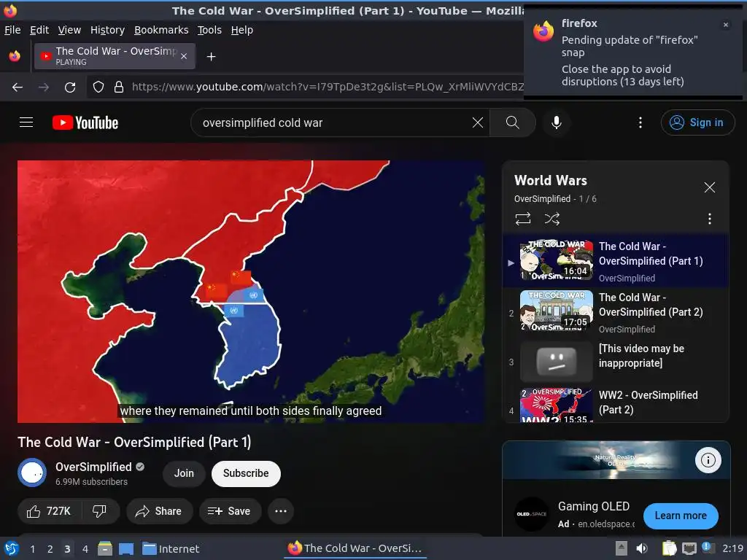Open the inappropriate video playlist entry
Screen dimensions: 747x560
point(616,362)
